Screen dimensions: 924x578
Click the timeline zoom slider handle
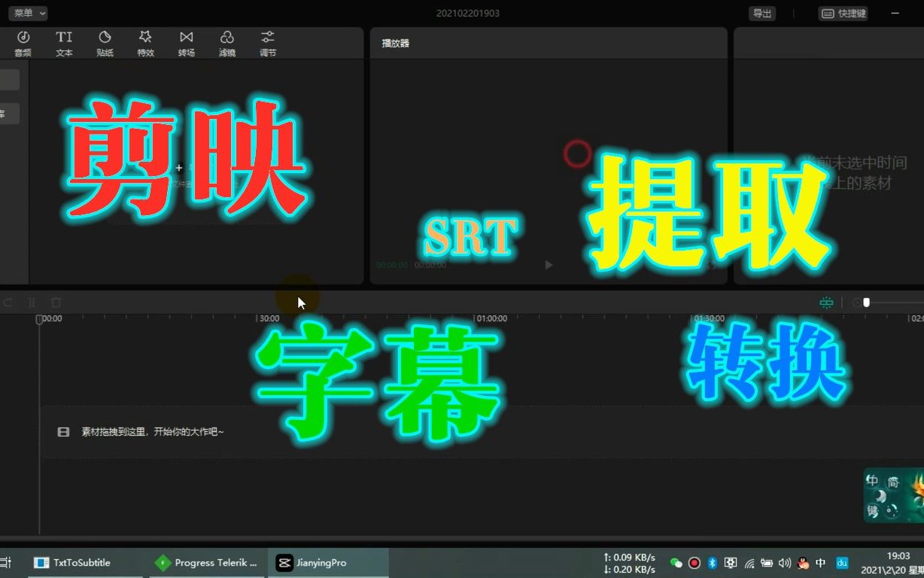point(867,303)
